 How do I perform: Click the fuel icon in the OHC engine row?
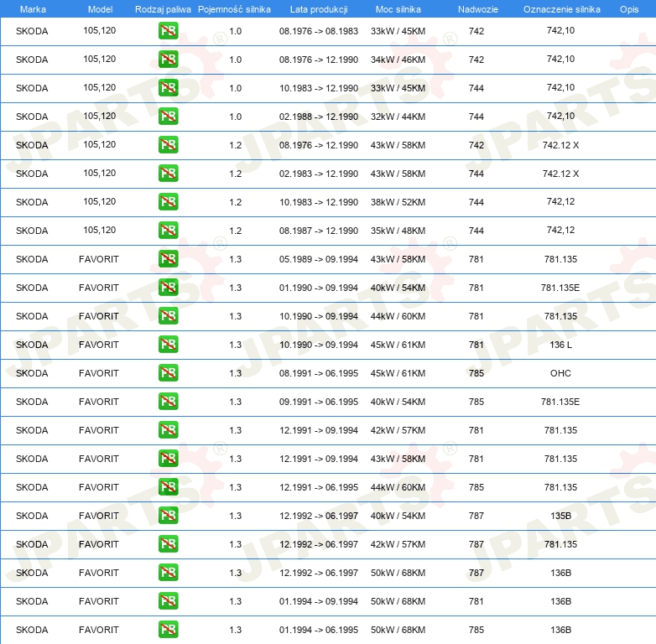click(168, 372)
